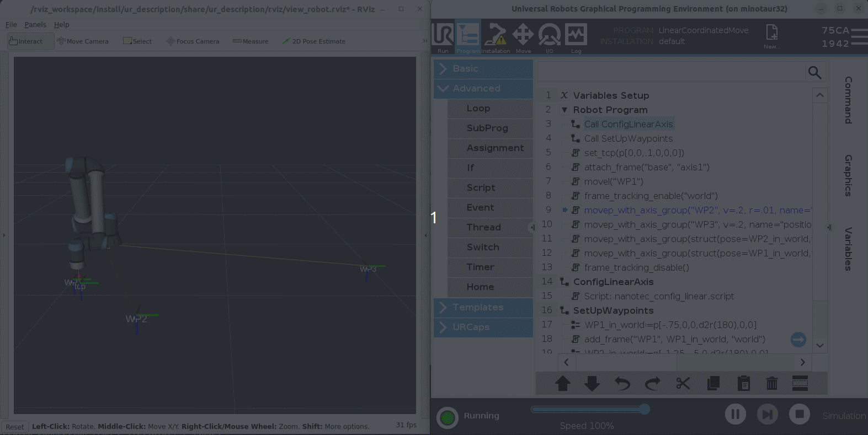This screenshot has width=868, height=435.
Task: Click the trash delete icon
Action: pyautogui.click(x=771, y=383)
